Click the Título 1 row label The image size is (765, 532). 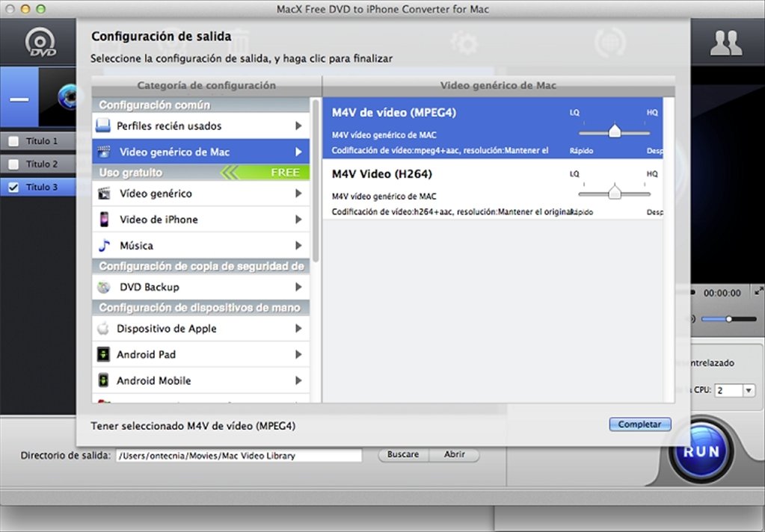pyautogui.click(x=41, y=141)
